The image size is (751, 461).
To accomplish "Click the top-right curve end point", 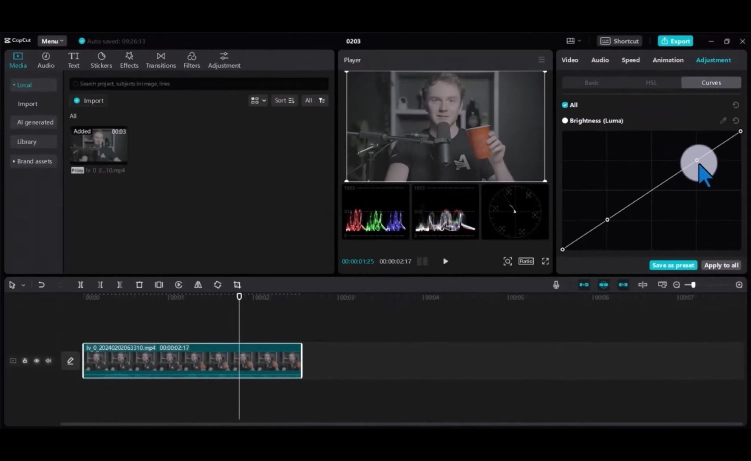I will point(740,131).
